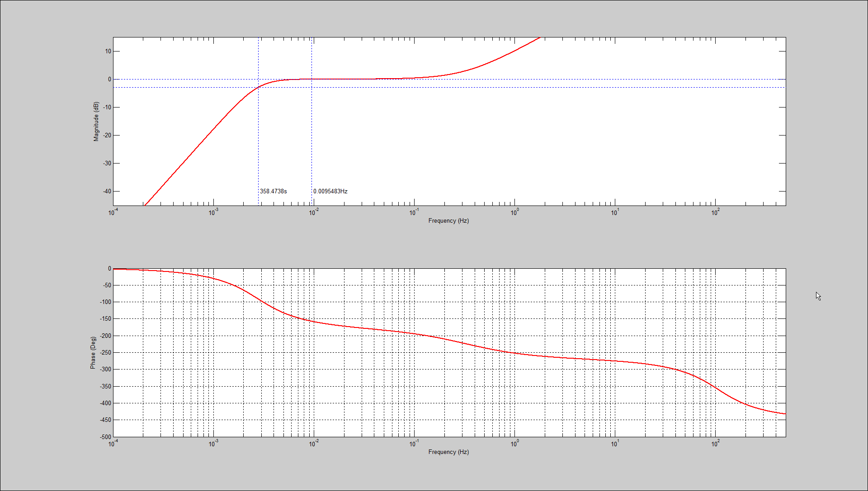Click the -40 tick on magnitude axis

(x=107, y=191)
